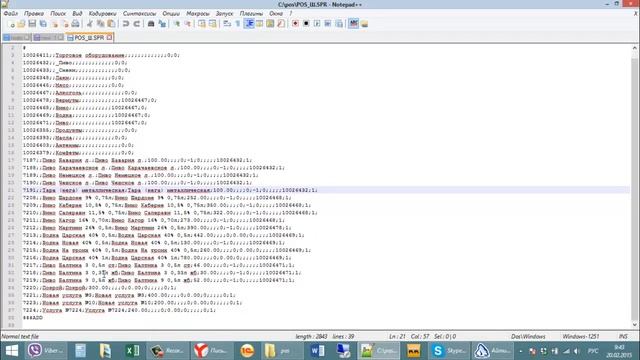Screen dimensions: 640x360
Task: Click the Replace toolbar icon
Action: pyautogui.click(x=162, y=24)
